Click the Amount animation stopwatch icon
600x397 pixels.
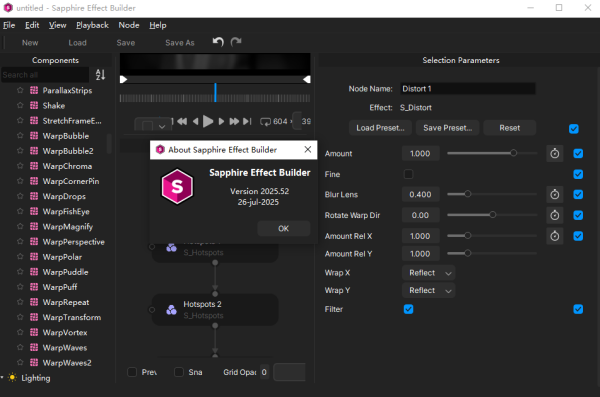pos(554,154)
